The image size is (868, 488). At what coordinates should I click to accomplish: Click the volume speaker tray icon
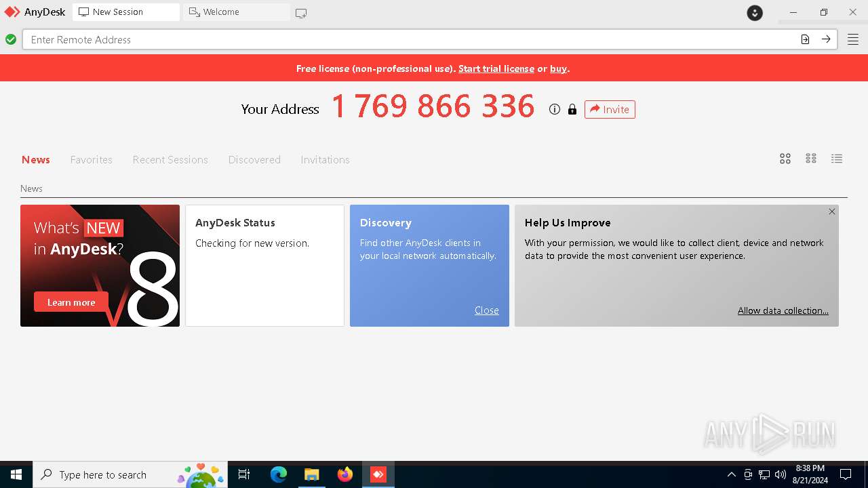(x=781, y=474)
